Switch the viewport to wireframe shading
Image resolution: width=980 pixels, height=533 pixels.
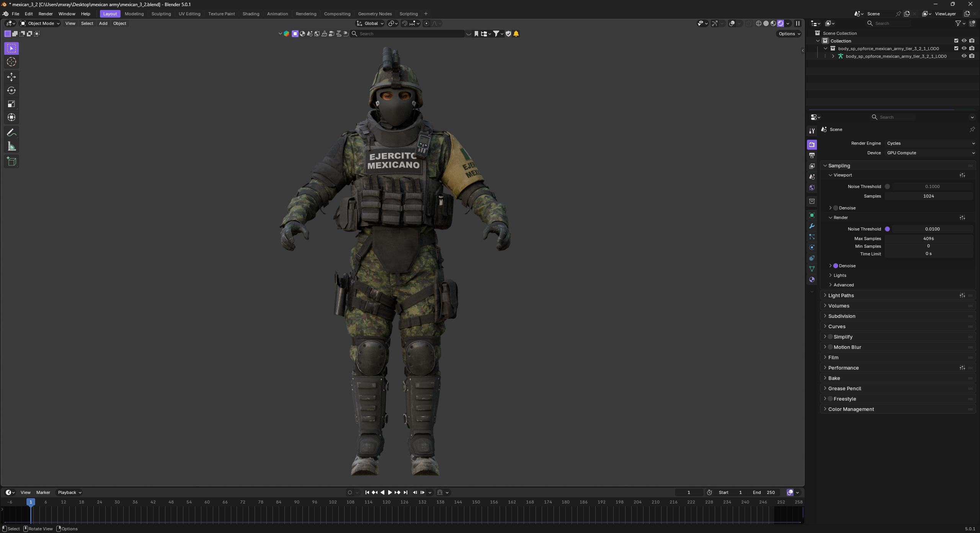(x=758, y=23)
